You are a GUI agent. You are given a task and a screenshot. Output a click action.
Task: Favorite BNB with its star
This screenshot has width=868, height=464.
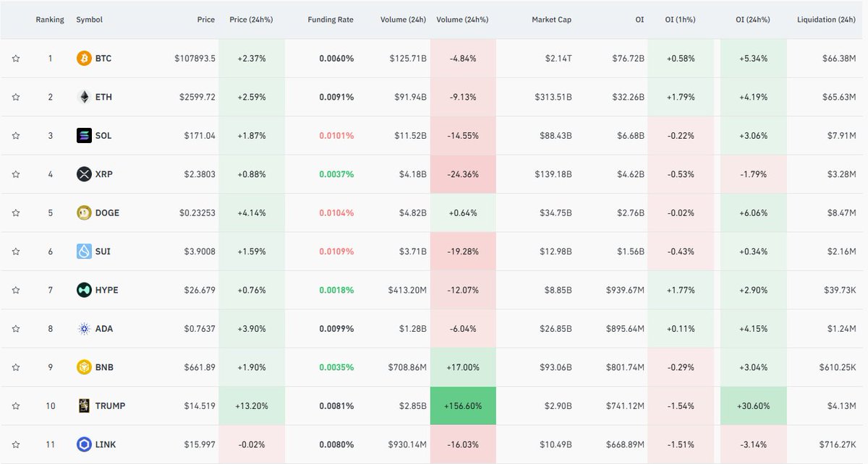(x=16, y=367)
